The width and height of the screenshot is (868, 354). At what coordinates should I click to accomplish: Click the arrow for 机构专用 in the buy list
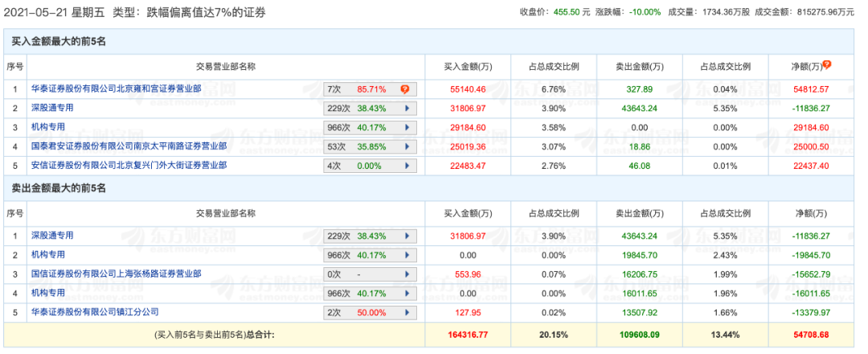coord(406,127)
